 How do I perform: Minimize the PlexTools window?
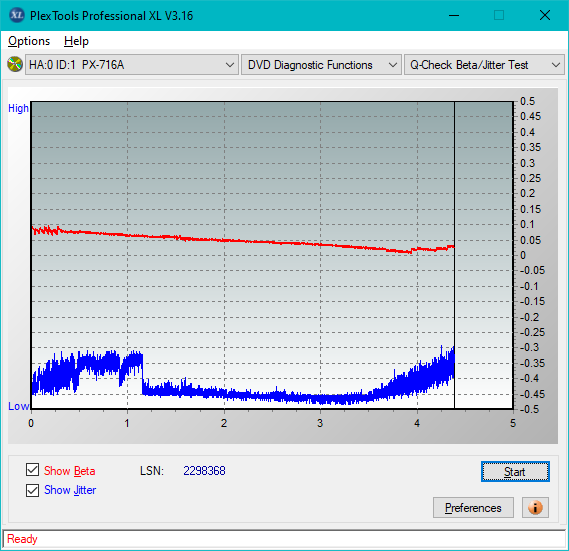(x=454, y=15)
